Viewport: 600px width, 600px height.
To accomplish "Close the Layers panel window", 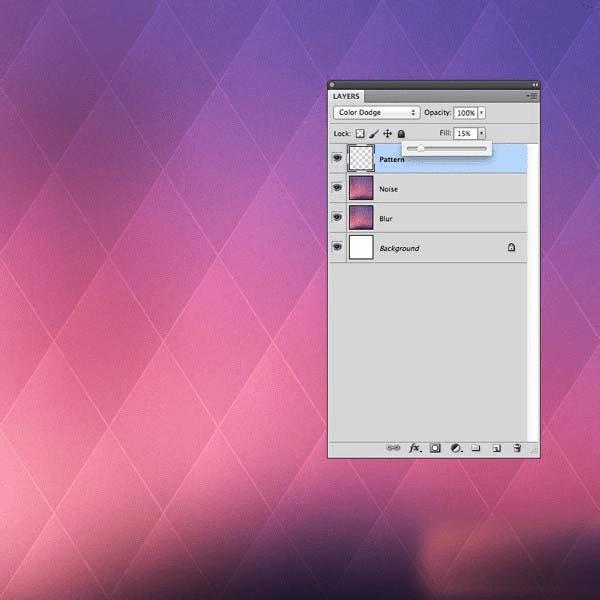I will coord(332,85).
